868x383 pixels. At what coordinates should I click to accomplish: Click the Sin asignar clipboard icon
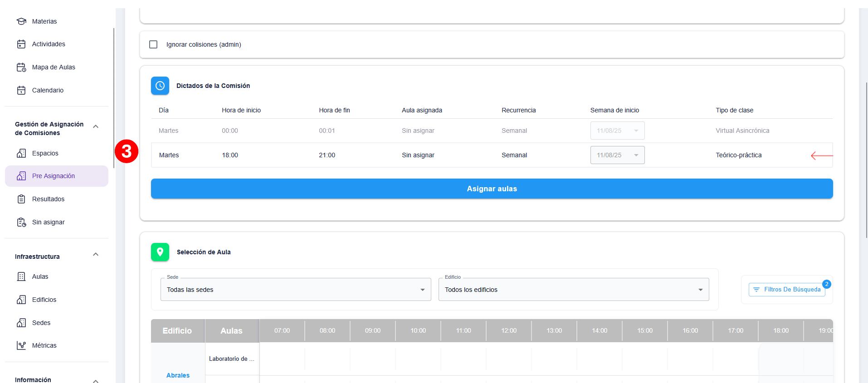tap(21, 222)
